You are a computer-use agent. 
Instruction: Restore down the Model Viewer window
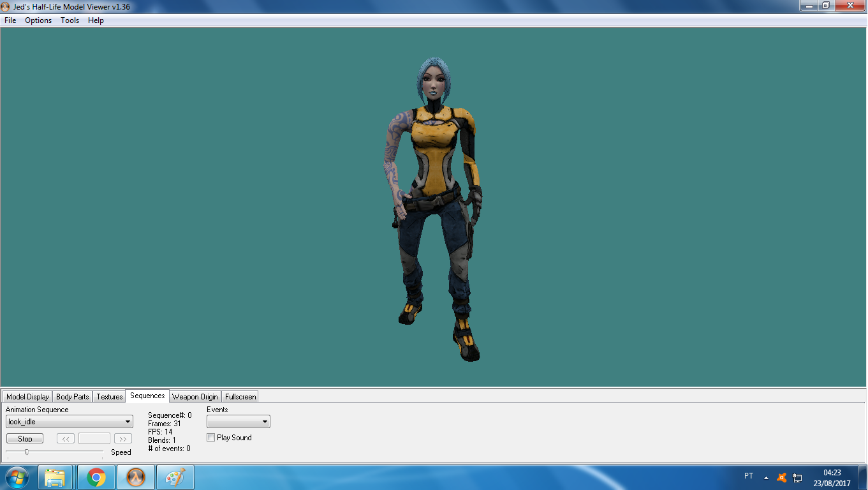pos(826,6)
